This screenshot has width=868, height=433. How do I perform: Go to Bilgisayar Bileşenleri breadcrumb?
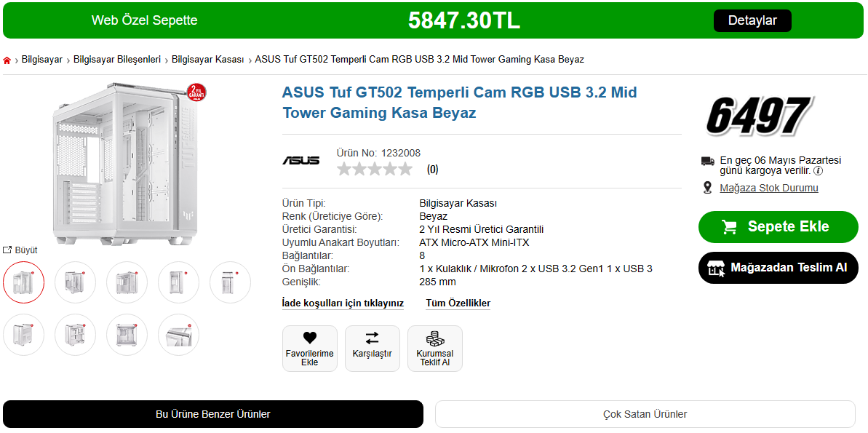[x=117, y=60]
